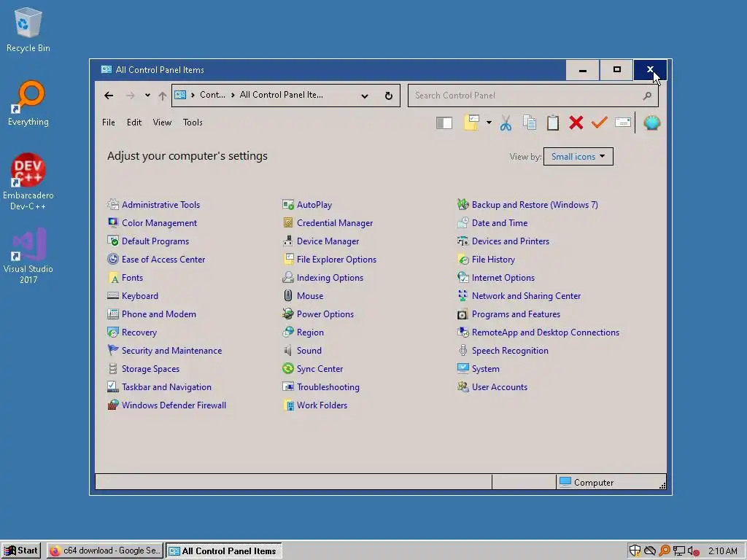Click the Keyboard icon

coord(113,296)
